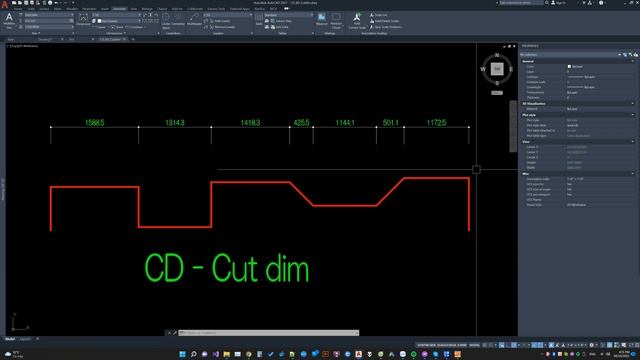Click the command line input field
Screen dimensions: 640x360
[x=269, y=333]
